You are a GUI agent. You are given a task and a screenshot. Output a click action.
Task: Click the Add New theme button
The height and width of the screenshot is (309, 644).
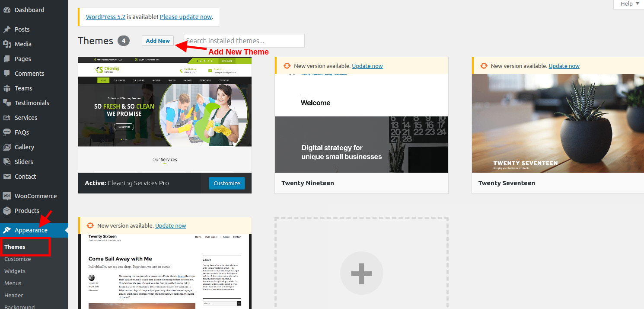click(x=158, y=41)
